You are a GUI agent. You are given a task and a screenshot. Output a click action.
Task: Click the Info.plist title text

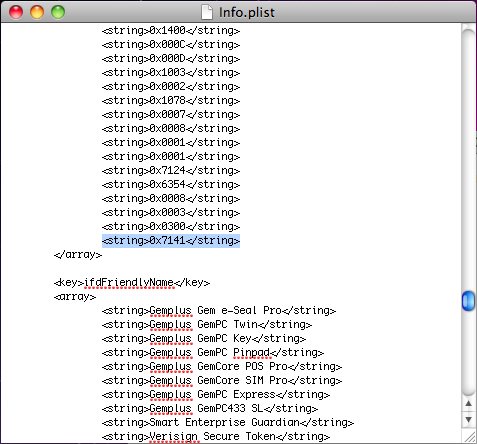(x=247, y=13)
